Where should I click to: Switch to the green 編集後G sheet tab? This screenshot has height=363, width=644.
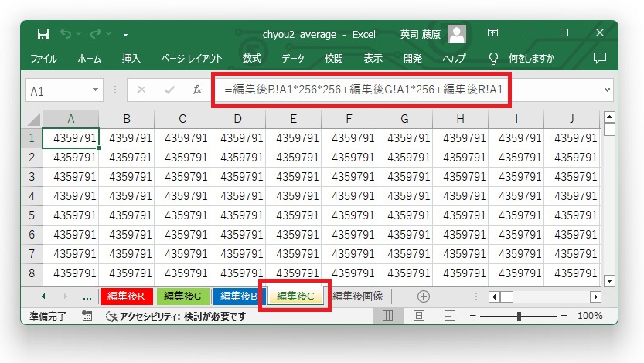(x=182, y=296)
